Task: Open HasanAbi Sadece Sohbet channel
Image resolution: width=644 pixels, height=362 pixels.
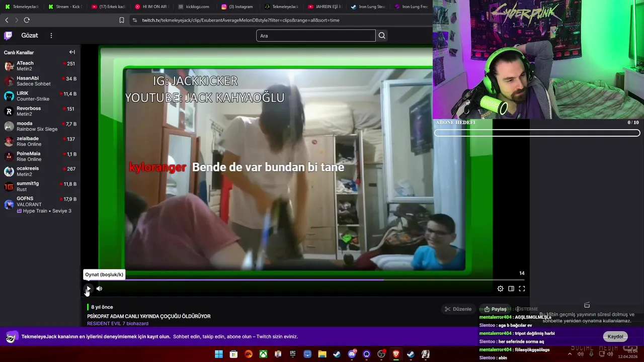Action: tap(40, 81)
